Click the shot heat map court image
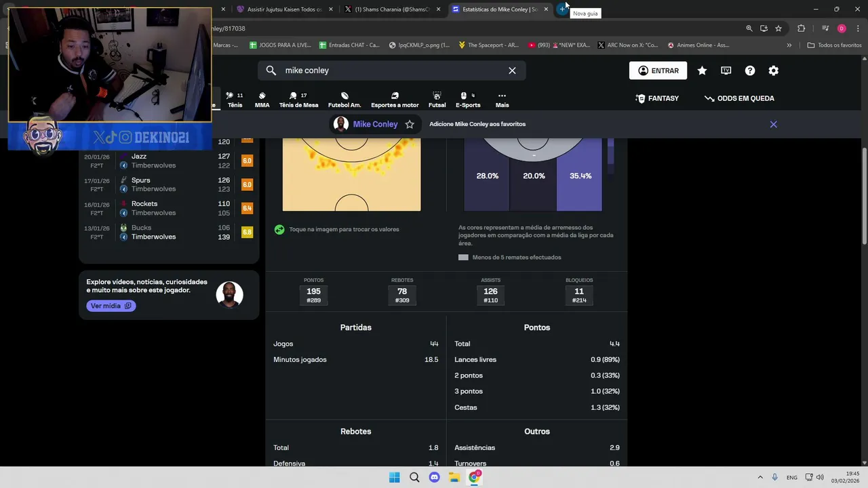This screenshot has width=868, height=488. [351, 174]
